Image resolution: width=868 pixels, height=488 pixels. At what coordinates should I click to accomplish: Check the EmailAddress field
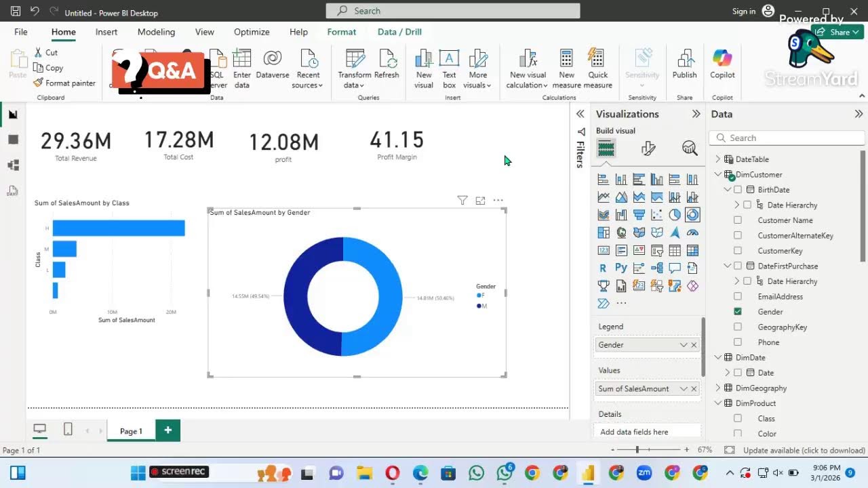tap(738, 297)
